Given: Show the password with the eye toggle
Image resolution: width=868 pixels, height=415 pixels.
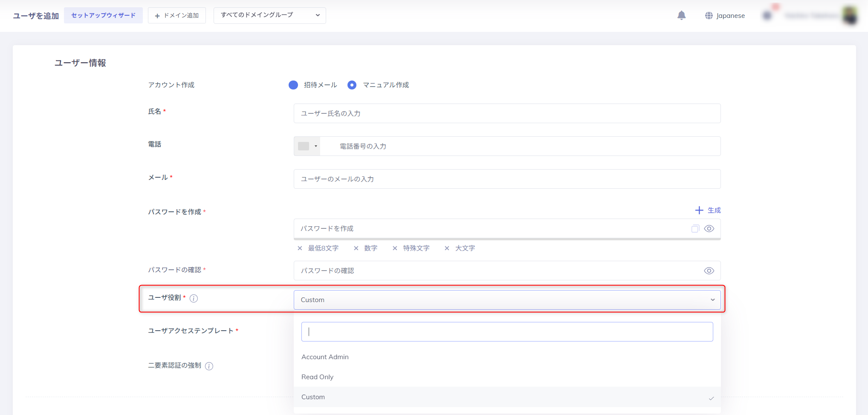Looking at the screenshot, I should 709,228.
